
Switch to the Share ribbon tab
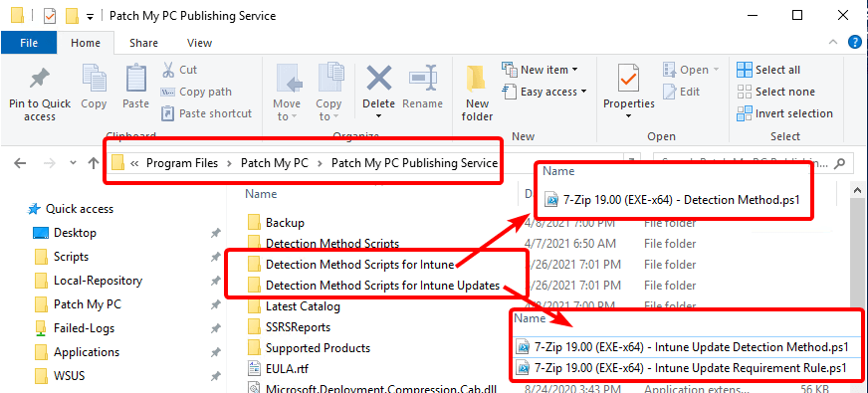[143, 43]
